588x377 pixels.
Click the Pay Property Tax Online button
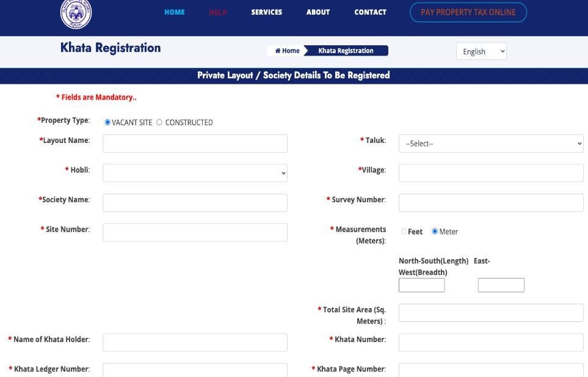[468, 12]
